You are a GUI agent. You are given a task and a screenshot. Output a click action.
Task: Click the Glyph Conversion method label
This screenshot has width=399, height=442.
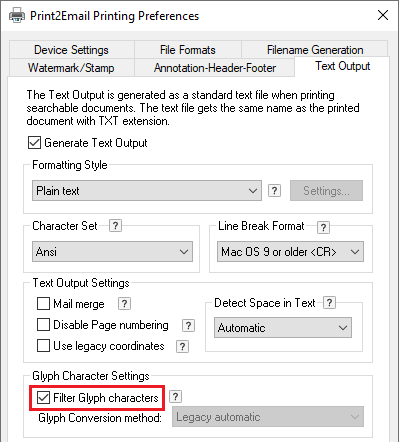100,418
